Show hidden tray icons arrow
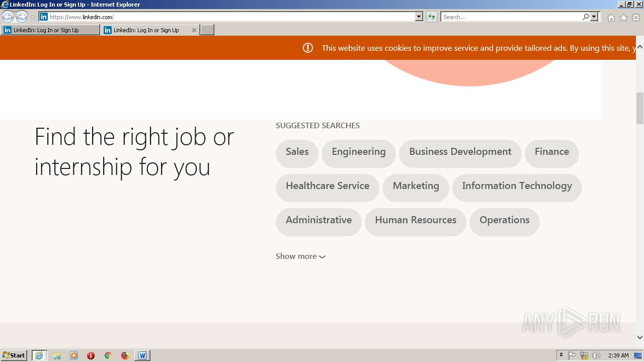644x362 pixels. [561, 355]
